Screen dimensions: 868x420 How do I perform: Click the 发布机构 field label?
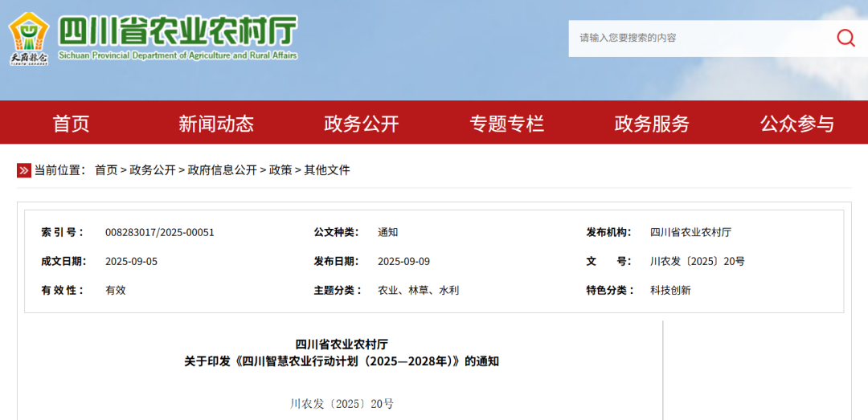pyautogui.click(x=609, y=232)
